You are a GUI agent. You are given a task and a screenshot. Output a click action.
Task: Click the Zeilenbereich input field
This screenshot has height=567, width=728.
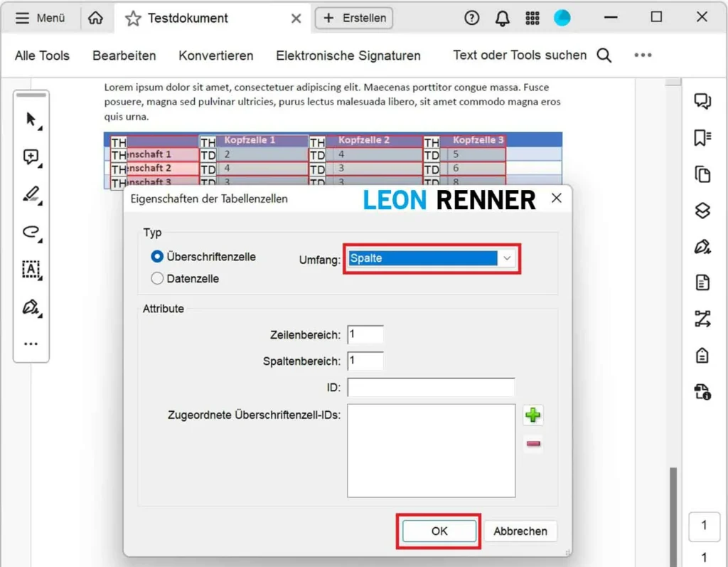click(x=365, y=334)
